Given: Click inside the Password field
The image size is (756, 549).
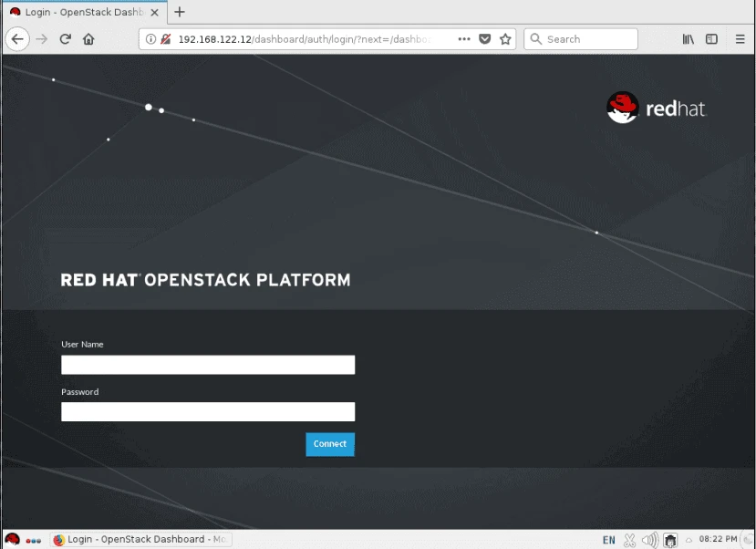Looking at the screenshot, I should [x=207, y=411].
